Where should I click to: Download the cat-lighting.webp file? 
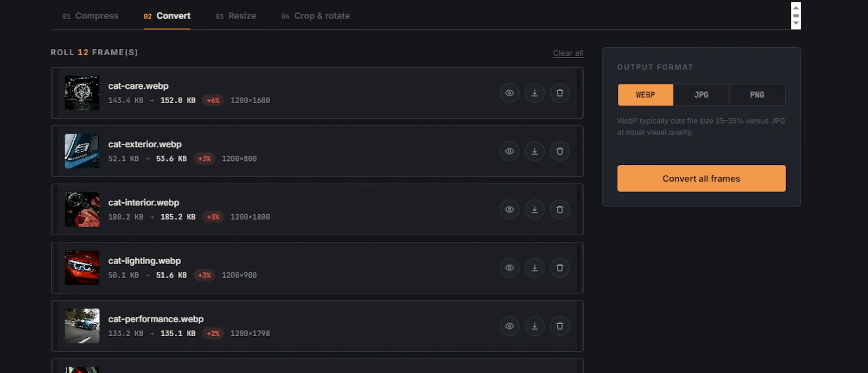pyautogui.click(x=534, y=268)
